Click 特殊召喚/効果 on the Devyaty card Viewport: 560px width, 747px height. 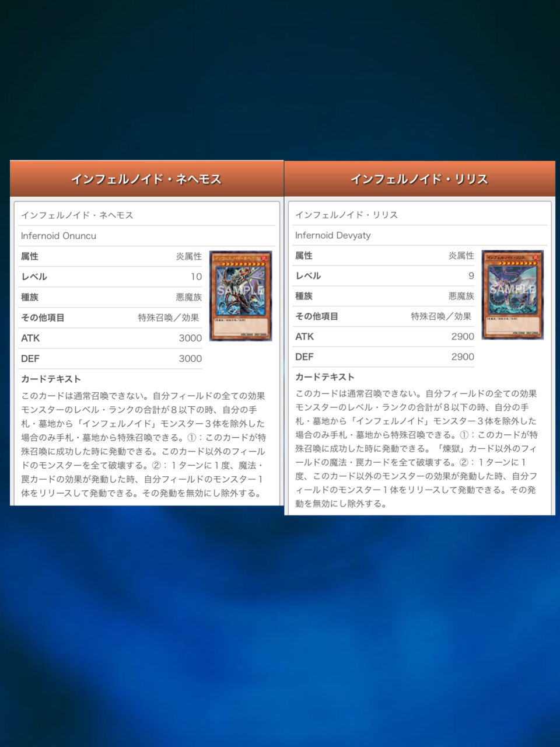(x=441, y=316)
